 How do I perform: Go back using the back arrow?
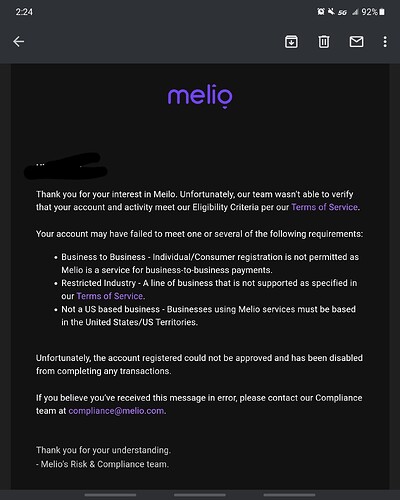(x=18, y=42)
